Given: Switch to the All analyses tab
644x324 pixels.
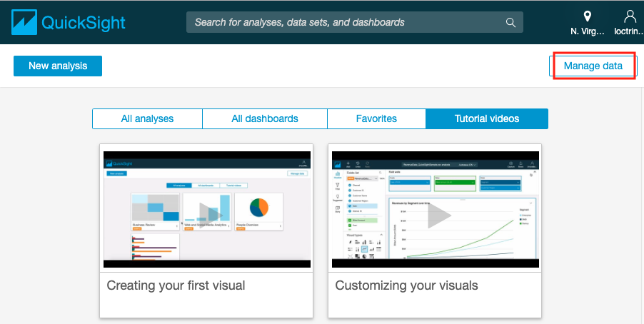Looking at the screenshot, I should point(148,118).
